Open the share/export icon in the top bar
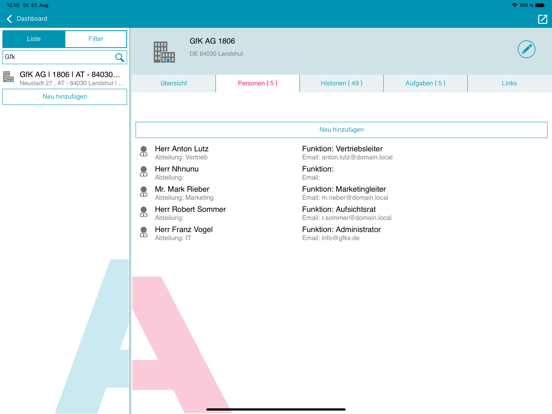552x414 pixels. tap(542, 19)
